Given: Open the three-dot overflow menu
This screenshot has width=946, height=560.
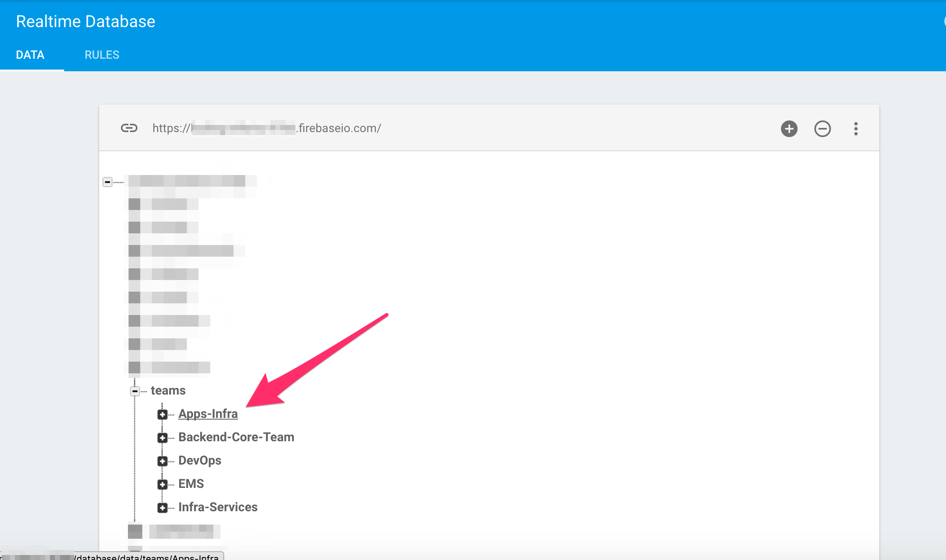Looking at the screenshot, I should click(x=856, y=129).
